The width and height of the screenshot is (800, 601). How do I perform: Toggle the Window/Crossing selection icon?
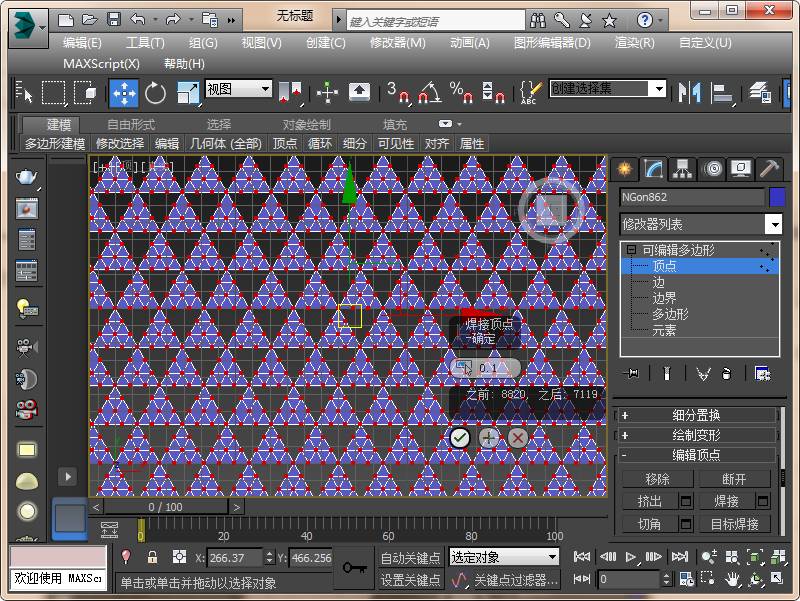click(x=85, y=93)
